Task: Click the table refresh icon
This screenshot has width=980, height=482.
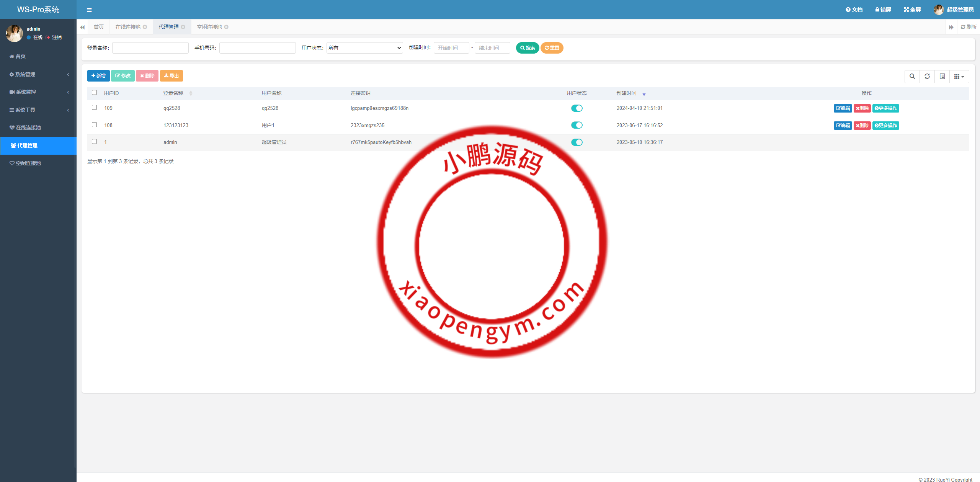Action: click(927, 76)
